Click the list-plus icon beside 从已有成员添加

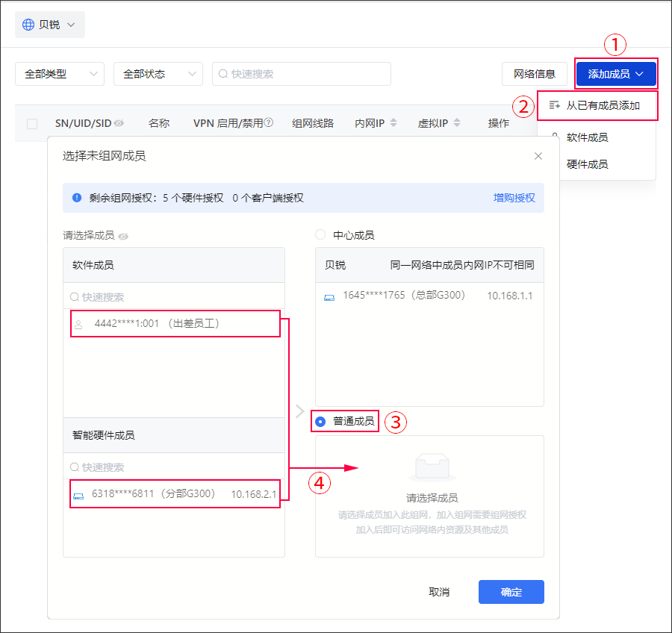click(554, 105)
